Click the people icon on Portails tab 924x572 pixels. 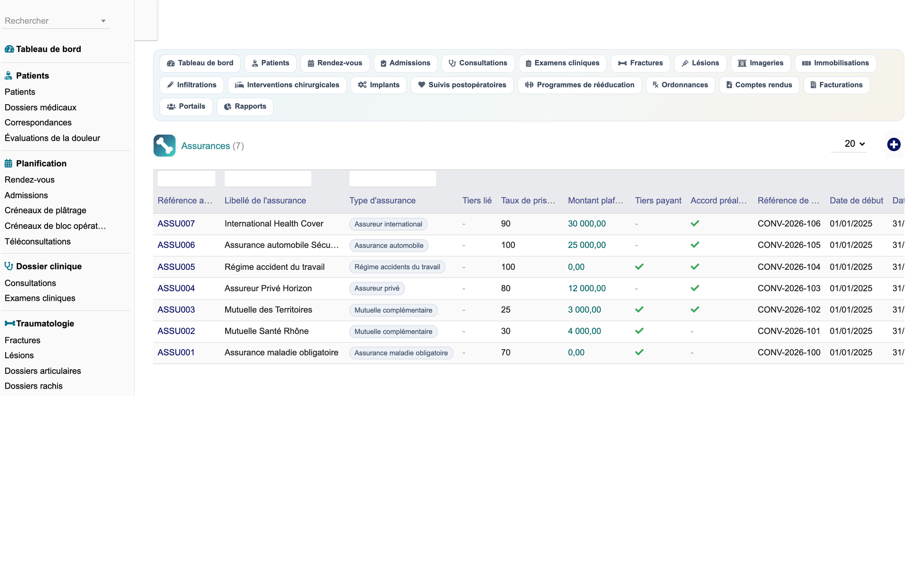pos(171,106)
